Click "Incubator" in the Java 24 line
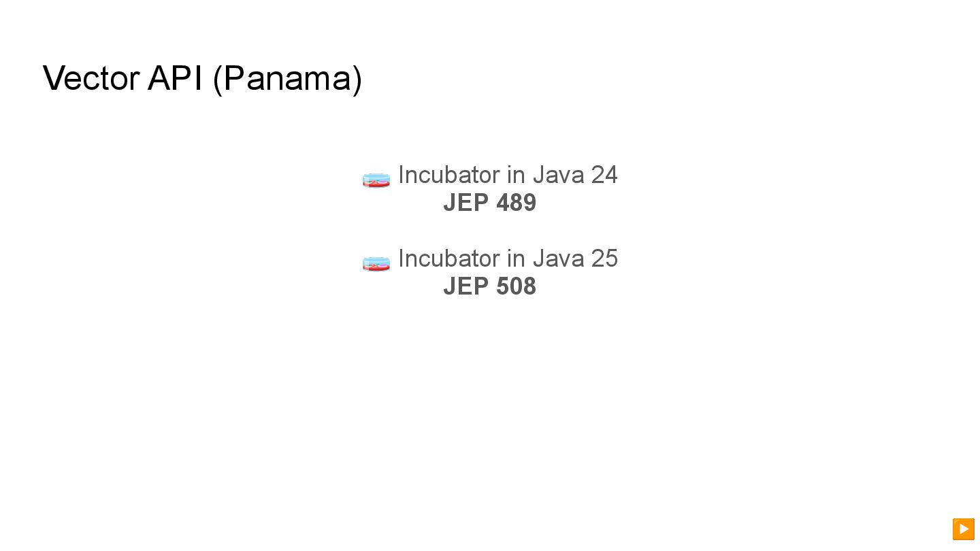Screen dimensions: 980x551 pyautogui.click(x=448, y=175)
